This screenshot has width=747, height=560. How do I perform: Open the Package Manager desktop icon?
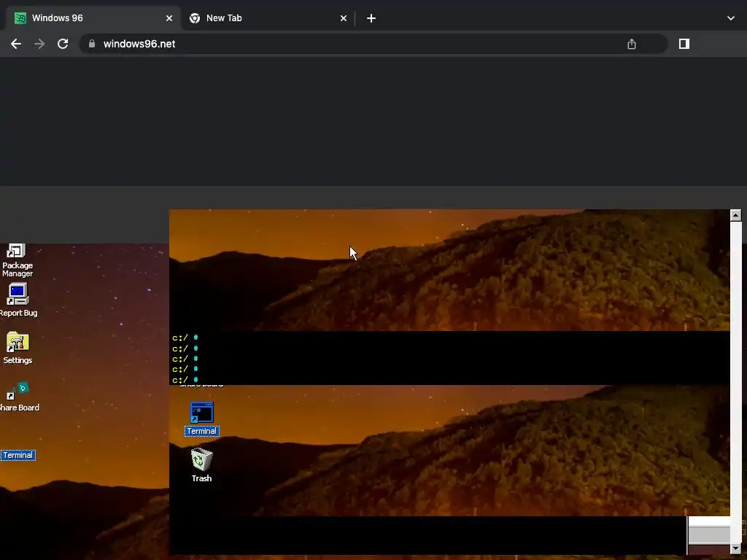pos(18,260)
